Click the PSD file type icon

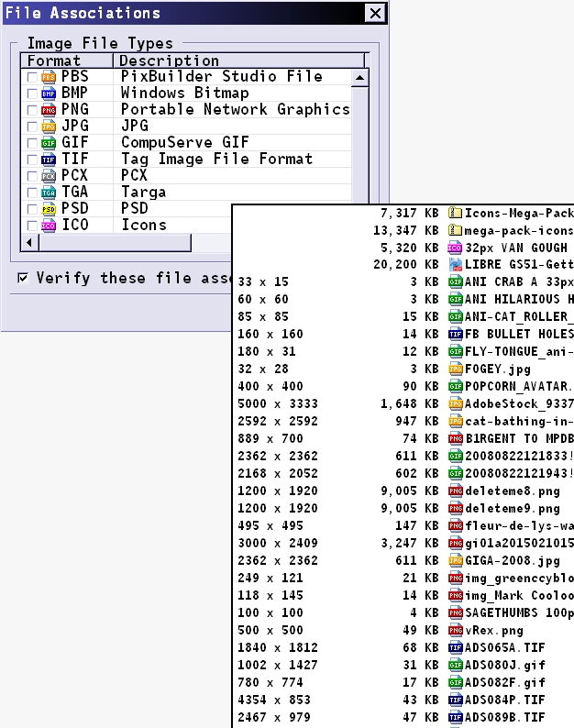(49, 209)
